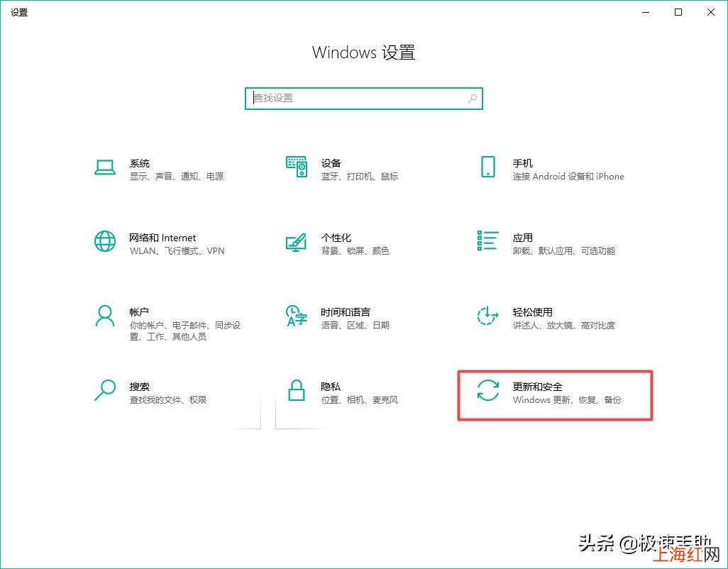Select the 搜索 category title
Screen dimensions: 728x569
tap(140, 387)
